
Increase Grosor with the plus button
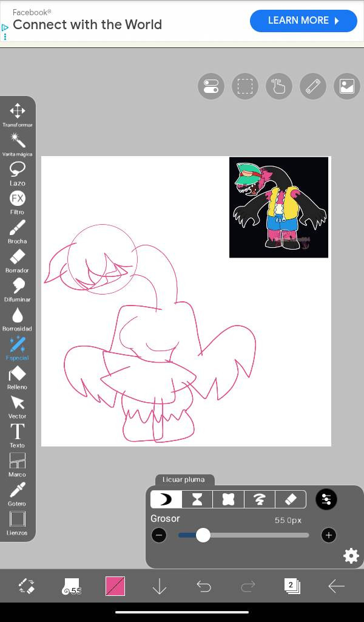328,535
